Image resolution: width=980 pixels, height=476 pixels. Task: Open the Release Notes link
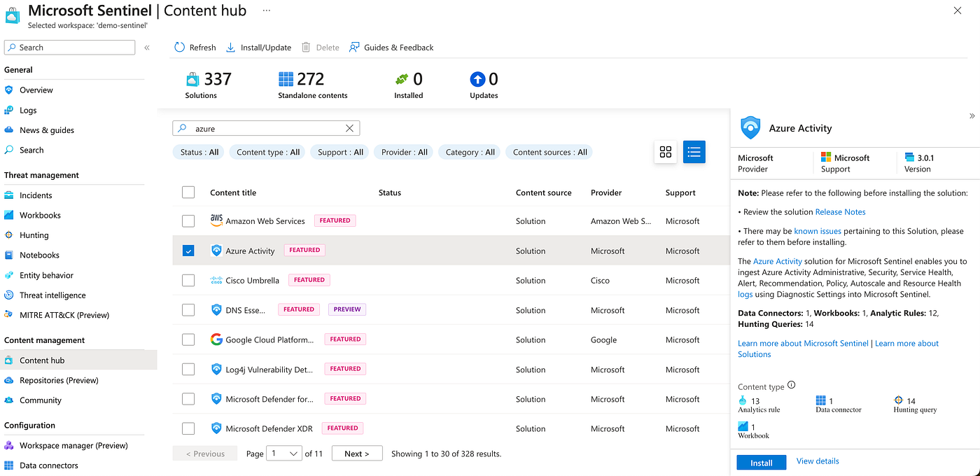(840, 212)
